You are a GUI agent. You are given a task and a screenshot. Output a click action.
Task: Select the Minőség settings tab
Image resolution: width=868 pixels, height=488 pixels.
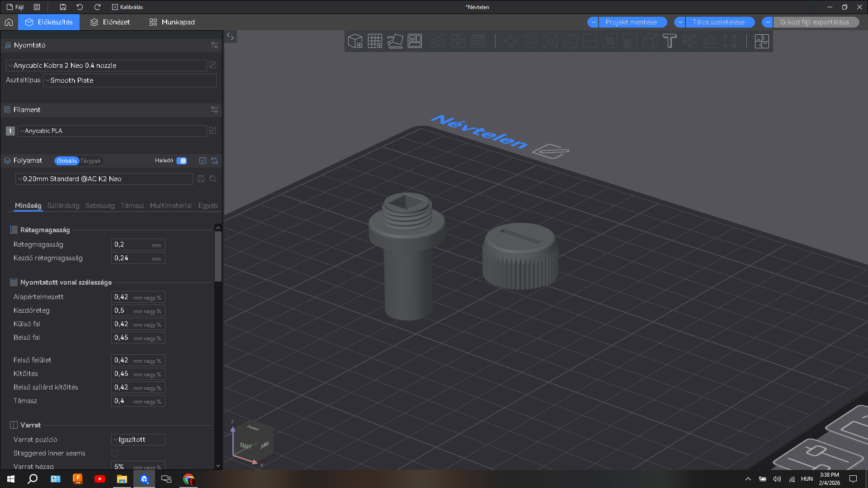pos(28,206)
